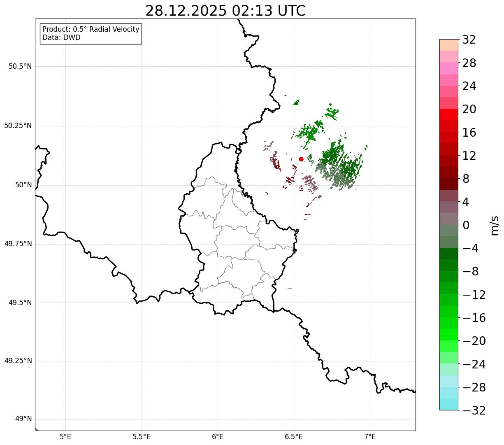Click the title "28.12.2025 02:13 UTC"

pyautogui.click(x=225, y=11)
